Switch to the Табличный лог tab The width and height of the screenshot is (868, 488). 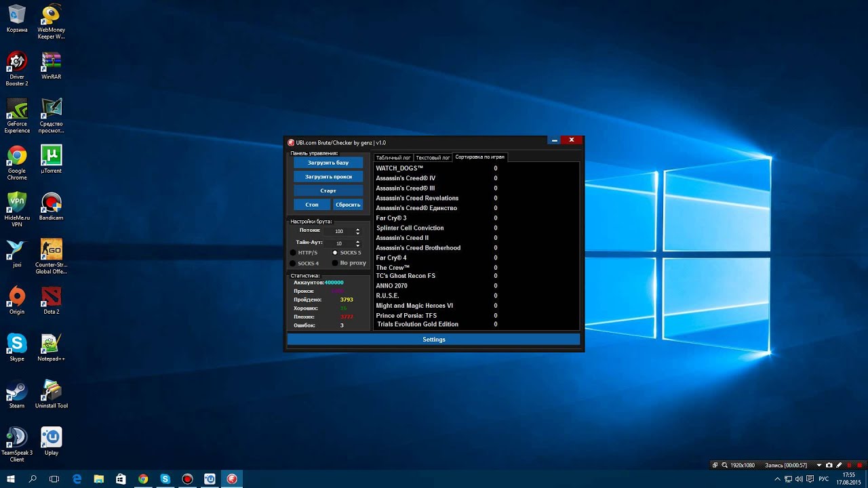393,157
